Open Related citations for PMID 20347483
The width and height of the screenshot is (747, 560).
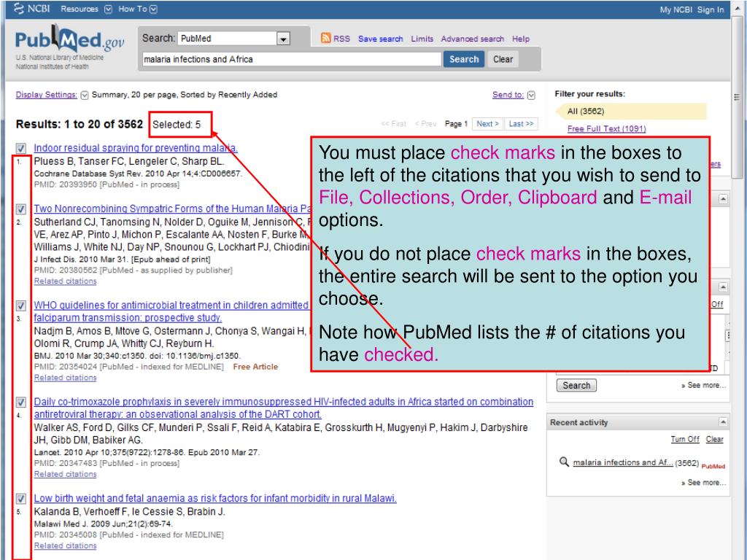click(x=65, y=475)
